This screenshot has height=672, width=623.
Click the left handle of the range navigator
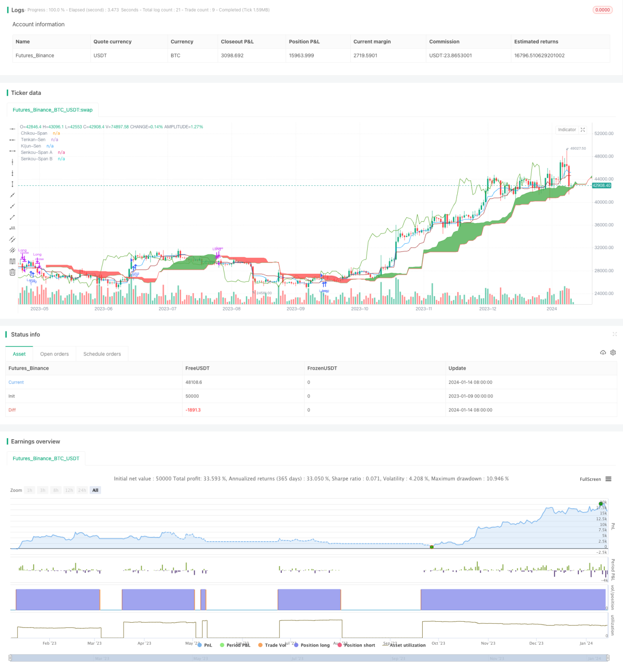11,658
